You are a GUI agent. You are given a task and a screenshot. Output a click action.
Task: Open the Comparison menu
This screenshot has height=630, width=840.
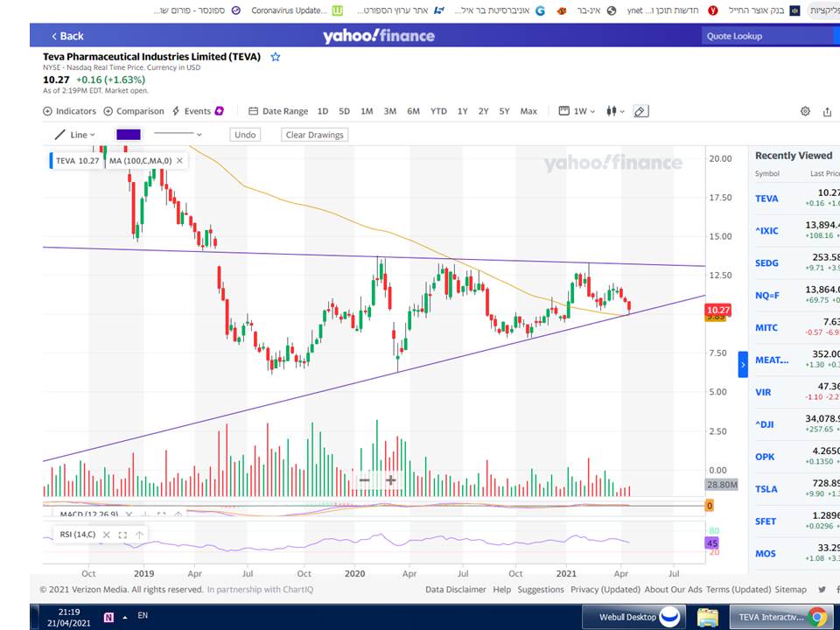point(134,111)
